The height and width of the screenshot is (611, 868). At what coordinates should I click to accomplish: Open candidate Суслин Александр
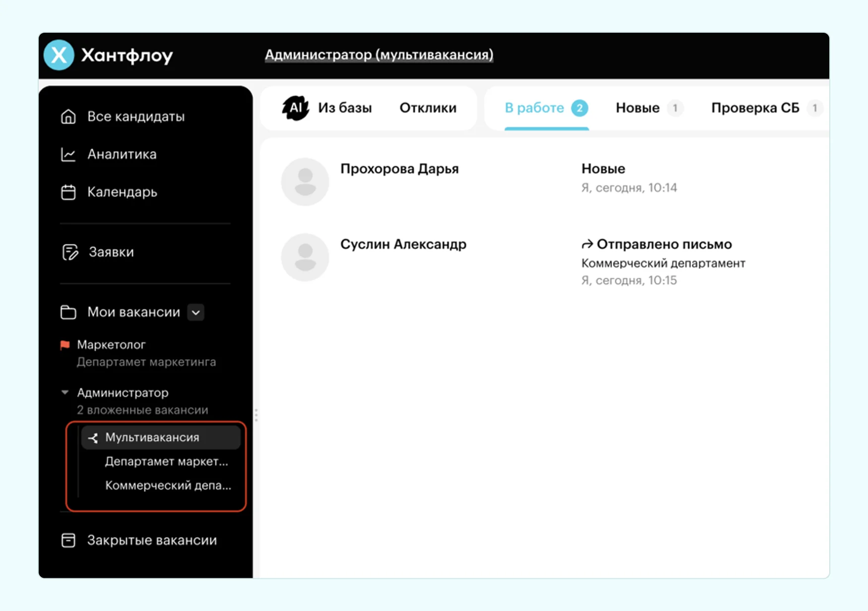click(x=403, y=244)
